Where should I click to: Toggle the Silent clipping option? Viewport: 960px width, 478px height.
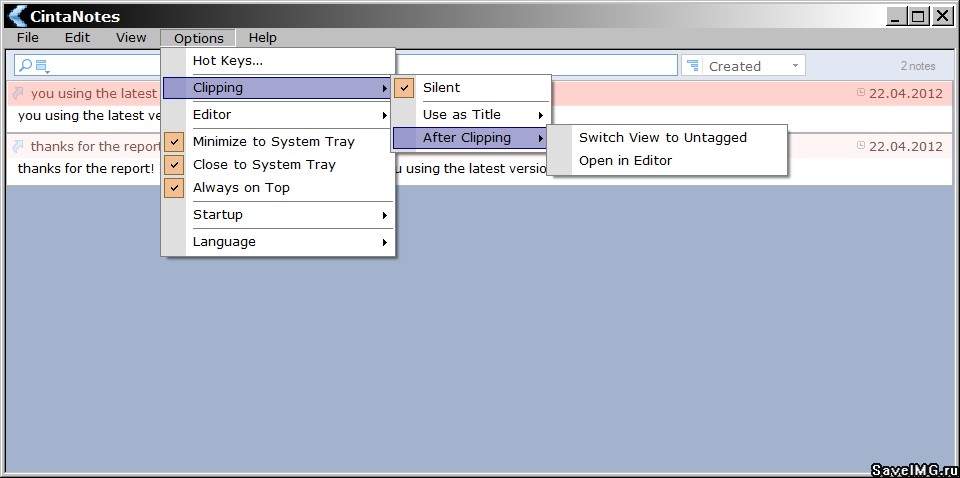click(x=441, y=88)
